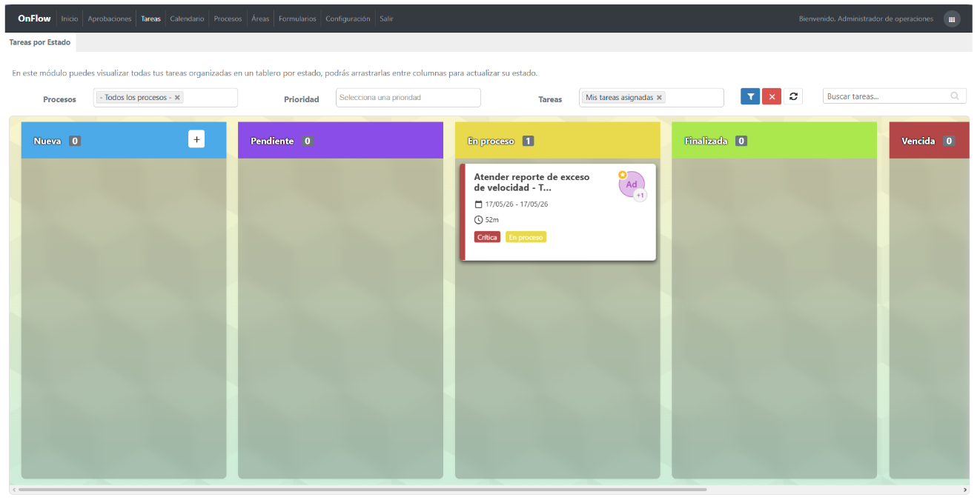Click the Ad assignee avatar on the task card

point(632,184)
